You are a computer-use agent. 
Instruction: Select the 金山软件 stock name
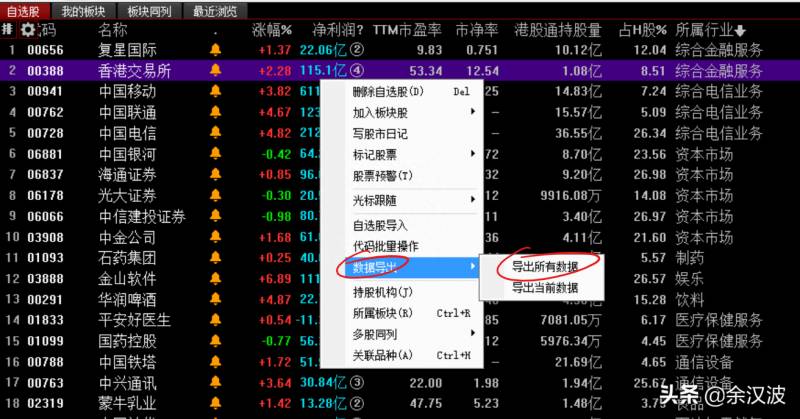point(128,279)
